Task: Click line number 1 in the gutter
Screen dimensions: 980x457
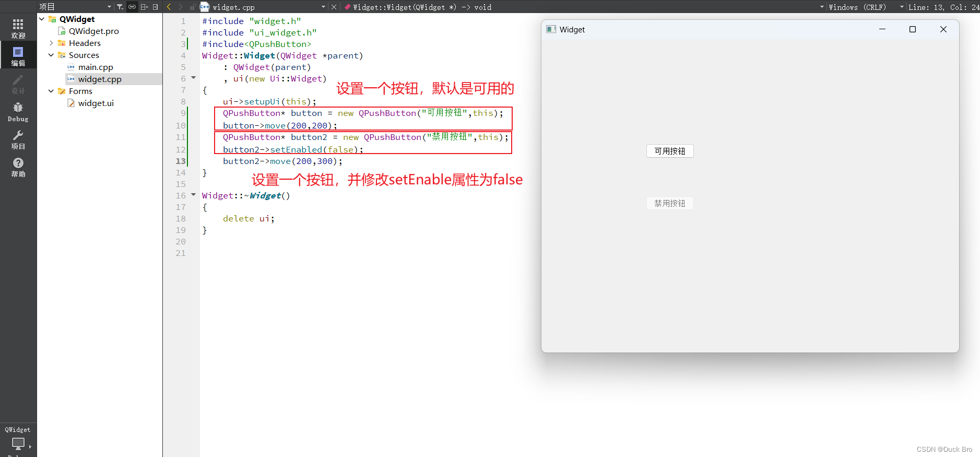Action: [x=183, y=21]
